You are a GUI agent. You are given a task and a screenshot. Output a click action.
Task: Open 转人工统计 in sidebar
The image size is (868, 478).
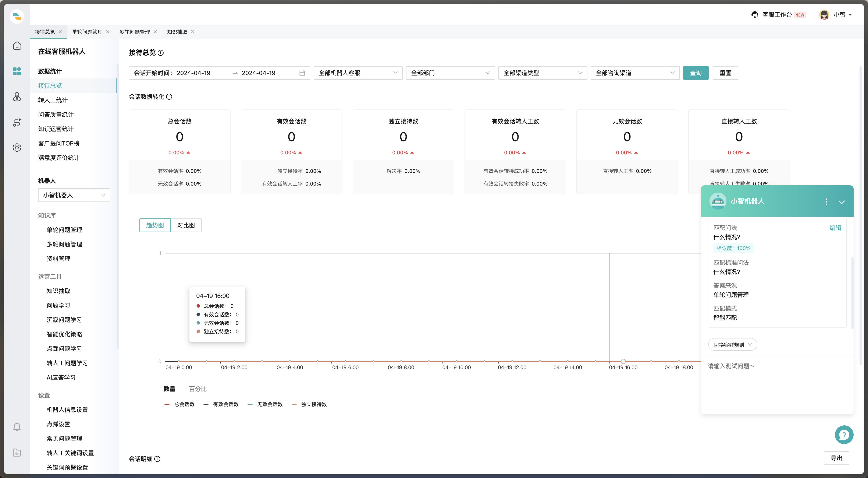[53, 100]
